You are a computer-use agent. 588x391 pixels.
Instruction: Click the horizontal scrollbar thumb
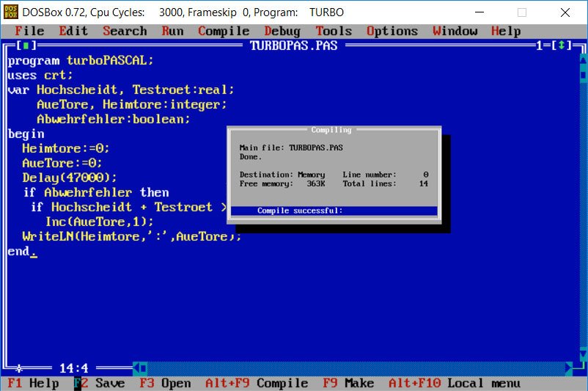144,368
